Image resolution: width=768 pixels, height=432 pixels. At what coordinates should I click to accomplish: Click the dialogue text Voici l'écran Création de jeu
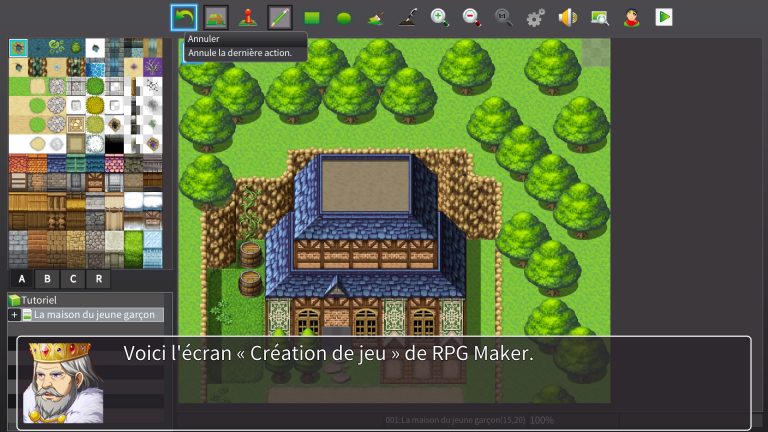[x=328, y=353]
